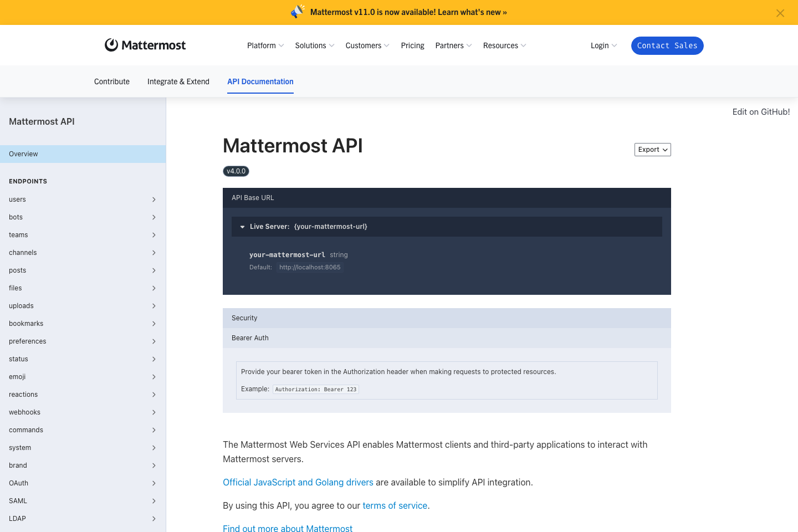Open the Export dropdown
This screenshot has width=798, height=532.
pos(652,150)
